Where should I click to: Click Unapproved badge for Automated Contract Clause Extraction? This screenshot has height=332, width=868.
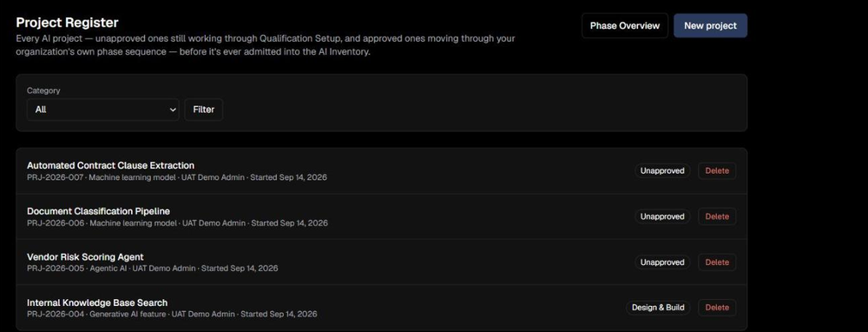pos(662,170)
